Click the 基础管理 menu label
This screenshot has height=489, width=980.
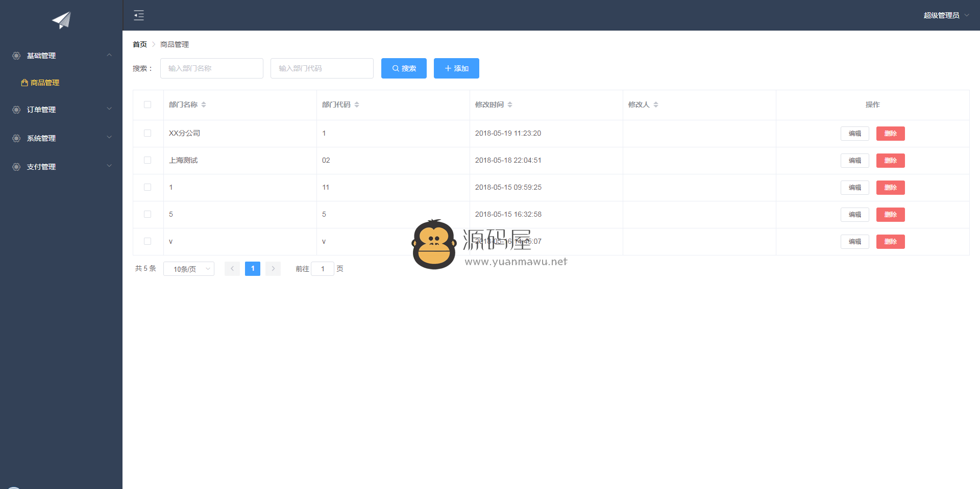[x=41, y=56]
